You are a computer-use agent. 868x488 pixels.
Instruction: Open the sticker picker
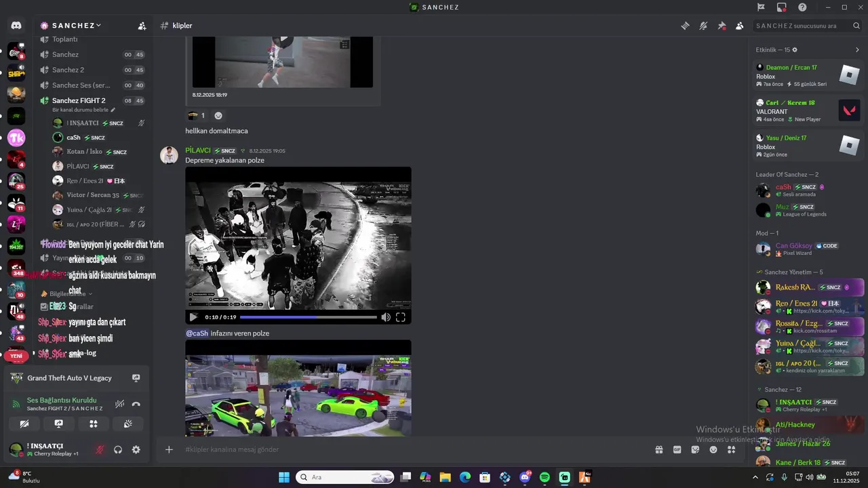pyautogui.click(x=695, y=449)
